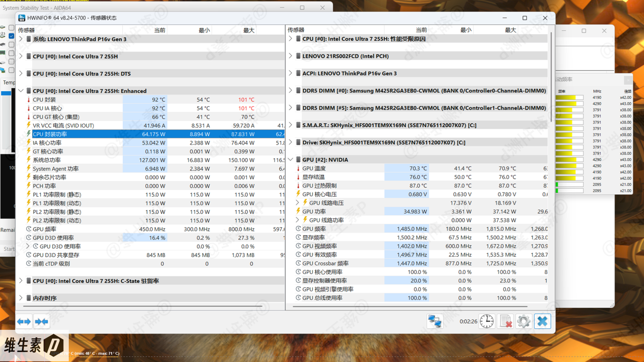
Task: Open HWiNFO sensor settings gear icon
Action: [524, 321]
